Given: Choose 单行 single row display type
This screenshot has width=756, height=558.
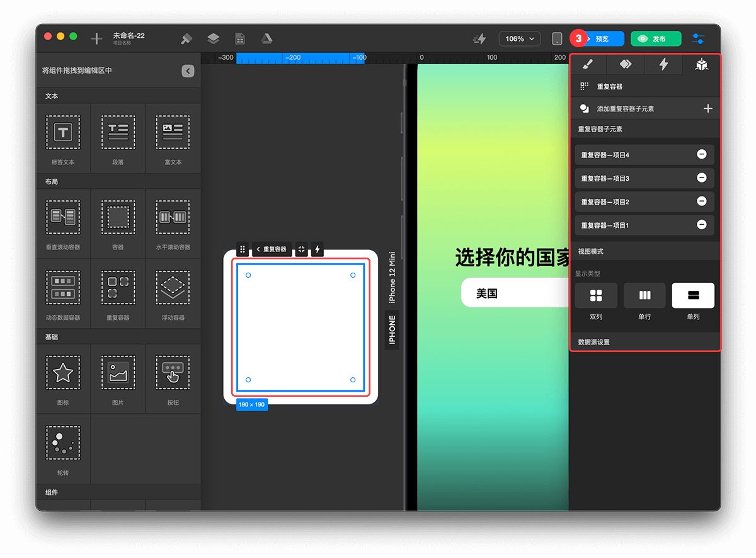Looking at the screenshot, I should [644, 295].
